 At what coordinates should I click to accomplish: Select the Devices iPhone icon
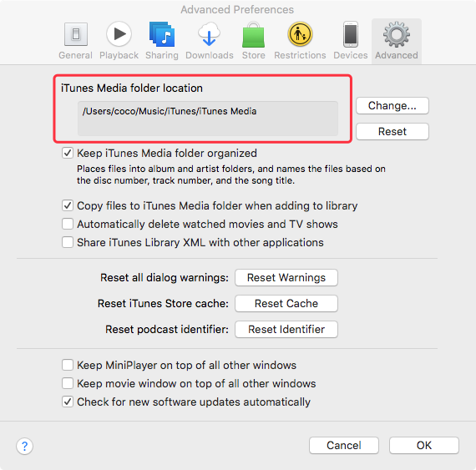351,34
